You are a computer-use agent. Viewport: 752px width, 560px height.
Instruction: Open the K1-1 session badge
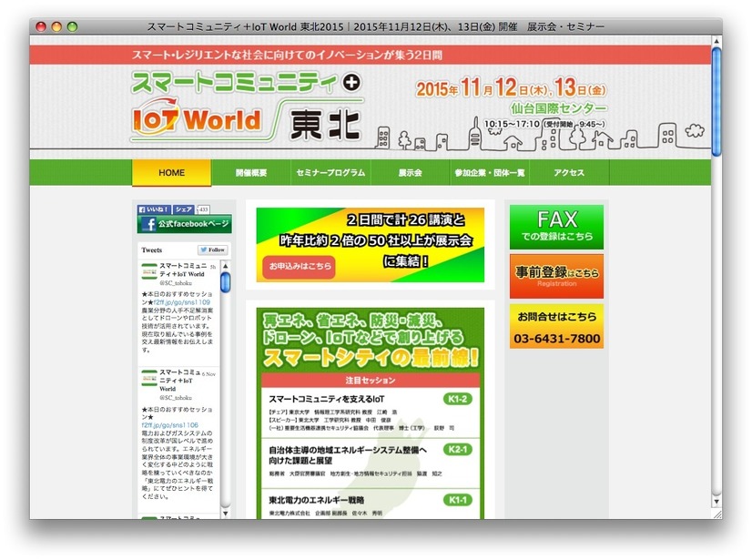[x=458, y=500]
